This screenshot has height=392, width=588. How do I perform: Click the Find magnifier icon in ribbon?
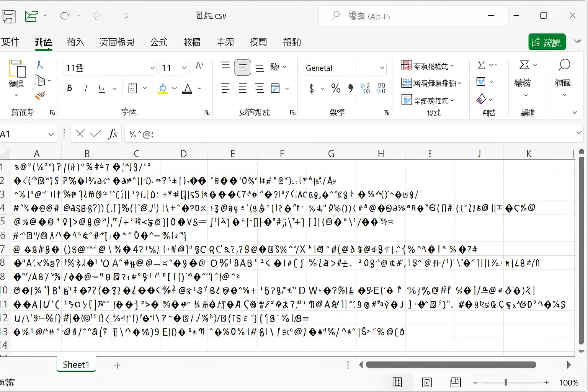pos(564,65)
